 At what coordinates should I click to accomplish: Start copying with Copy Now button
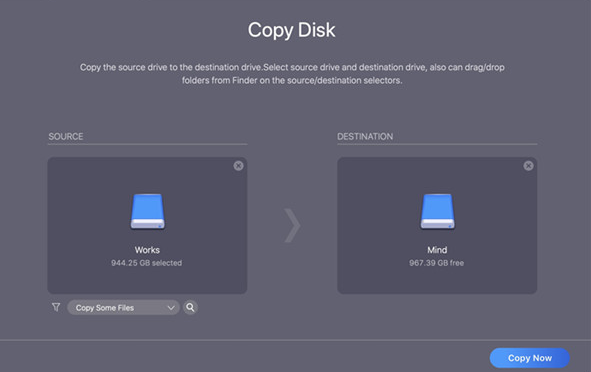tap(530, 358)
